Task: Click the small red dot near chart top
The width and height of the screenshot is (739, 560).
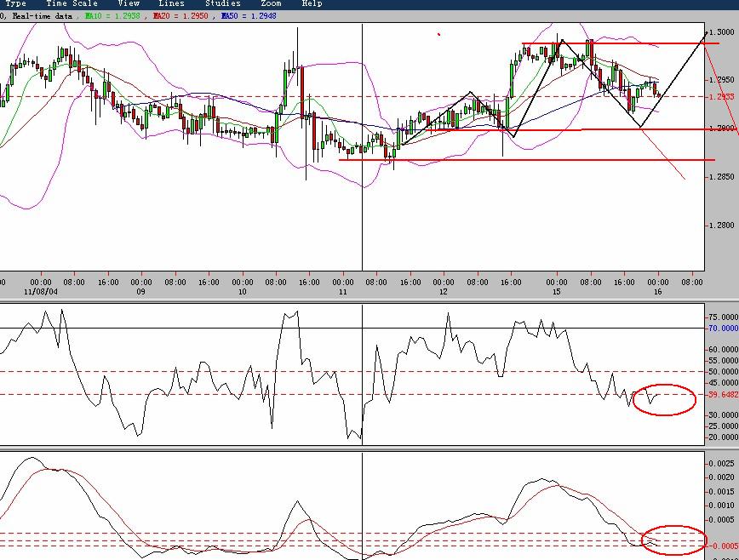Action: [438, 34]
